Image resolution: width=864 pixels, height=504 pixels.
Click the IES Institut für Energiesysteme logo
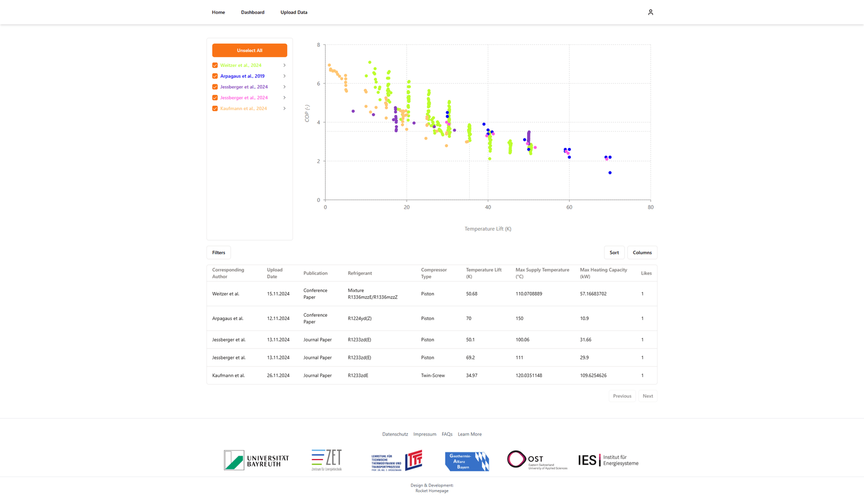[x=608, y=460]
